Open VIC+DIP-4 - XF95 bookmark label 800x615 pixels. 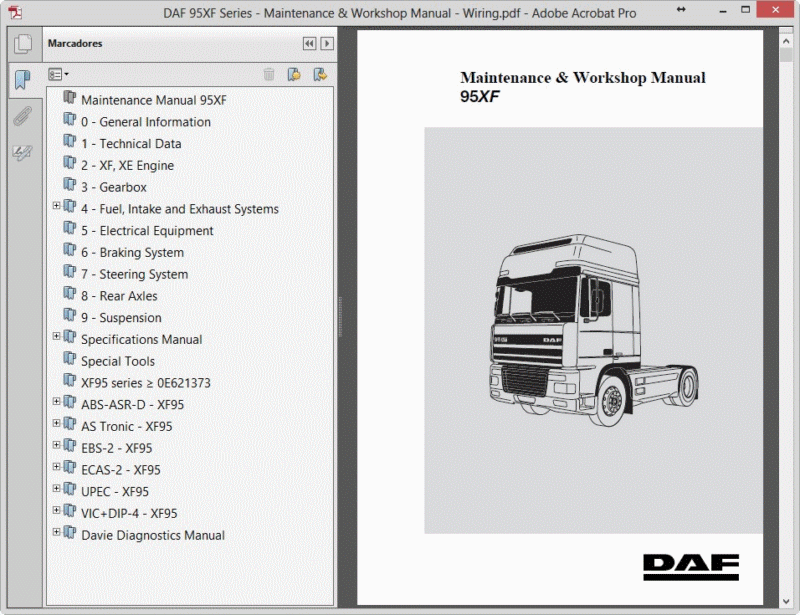click(x=129, y=513)
